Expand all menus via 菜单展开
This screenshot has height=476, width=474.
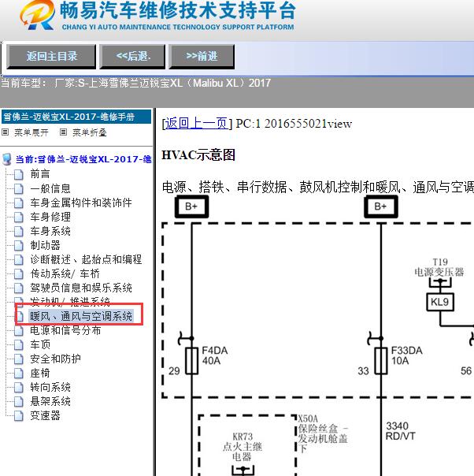(31, 132)
